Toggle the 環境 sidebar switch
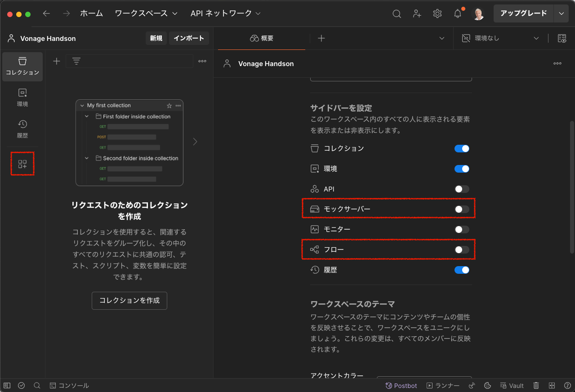The width and height of the screenshot is (575, 392). 462,169
